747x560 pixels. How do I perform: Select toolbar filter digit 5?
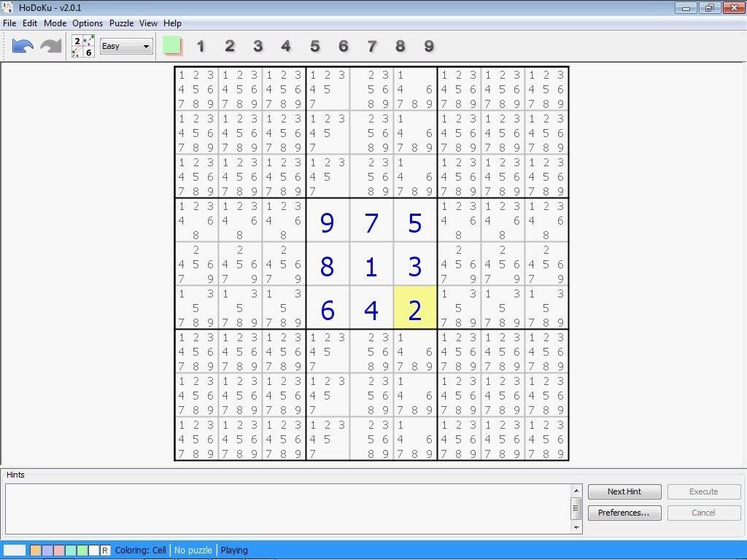click(314, 46)
